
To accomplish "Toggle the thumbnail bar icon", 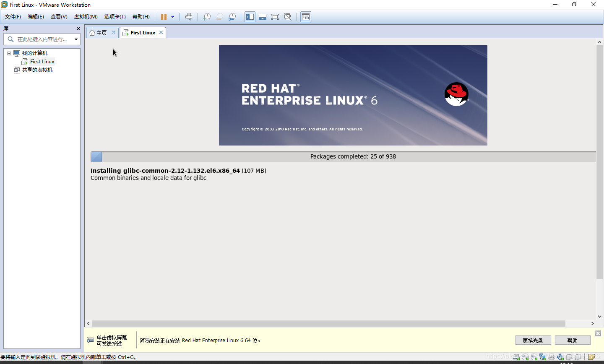I will pos(263,17).
